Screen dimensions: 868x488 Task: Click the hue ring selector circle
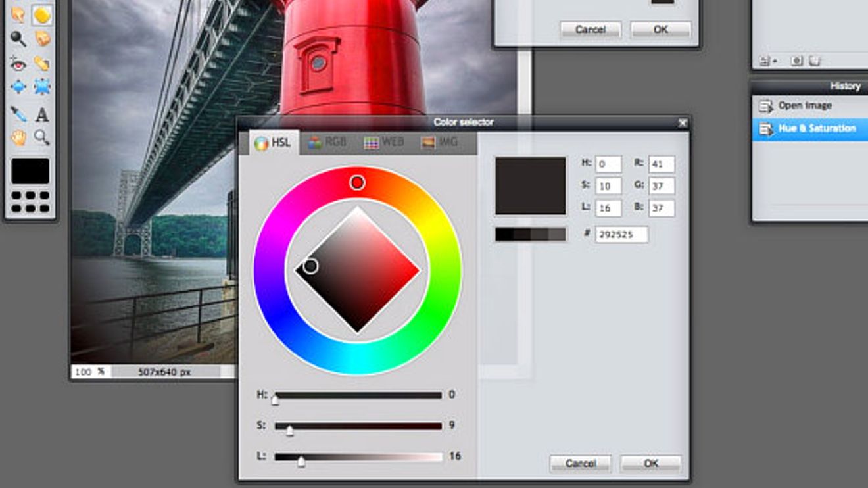pyautogui.click(x=357, y=182)
